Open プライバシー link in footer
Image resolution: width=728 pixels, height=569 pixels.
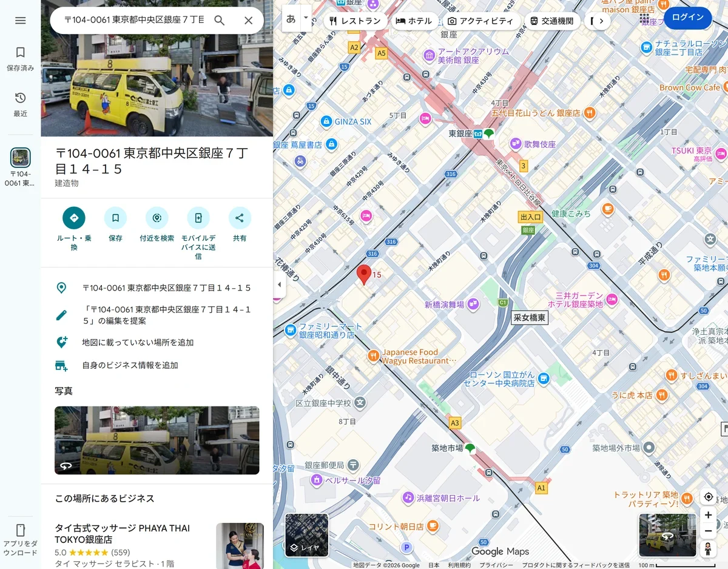point(496,565)
